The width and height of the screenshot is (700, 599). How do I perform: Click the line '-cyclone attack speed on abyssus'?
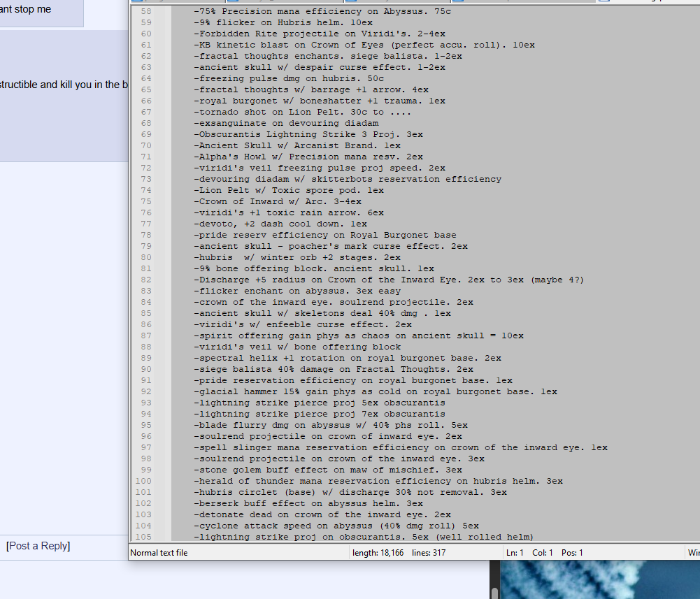[x=336, y=526]
